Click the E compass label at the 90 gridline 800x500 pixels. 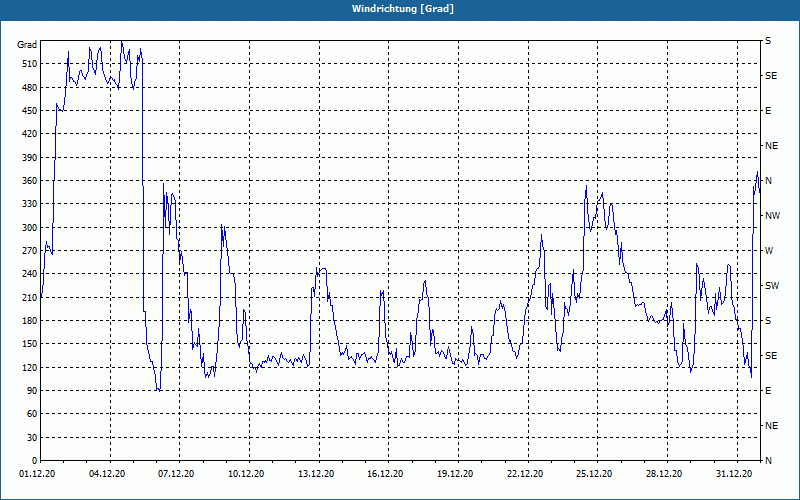coord(768,391)
